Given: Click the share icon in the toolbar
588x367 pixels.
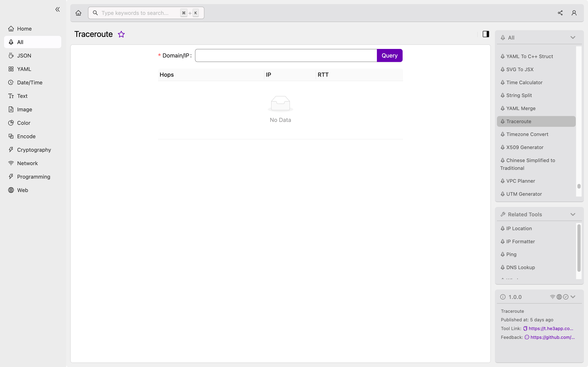Looking at the screenshot, I should pyautogui.click(x=560, y=13).
